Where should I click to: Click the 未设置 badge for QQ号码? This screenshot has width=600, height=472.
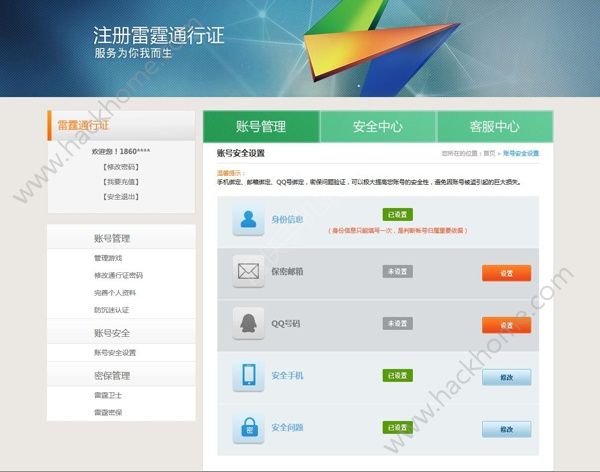(x=398, y=323)
